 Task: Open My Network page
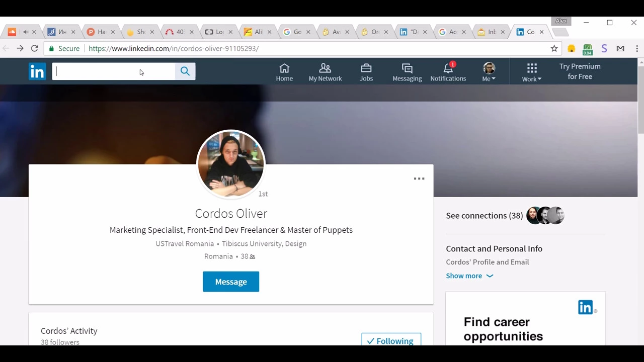tap(325, 72)
